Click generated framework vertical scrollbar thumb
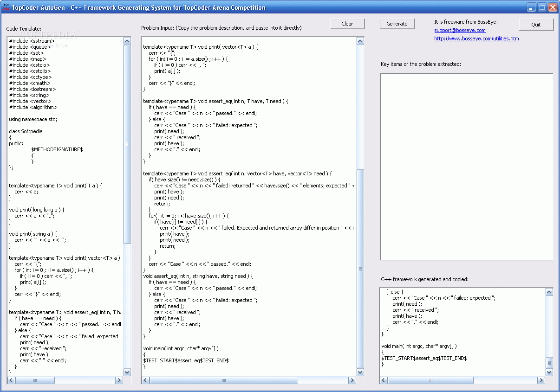 (549, 363)
